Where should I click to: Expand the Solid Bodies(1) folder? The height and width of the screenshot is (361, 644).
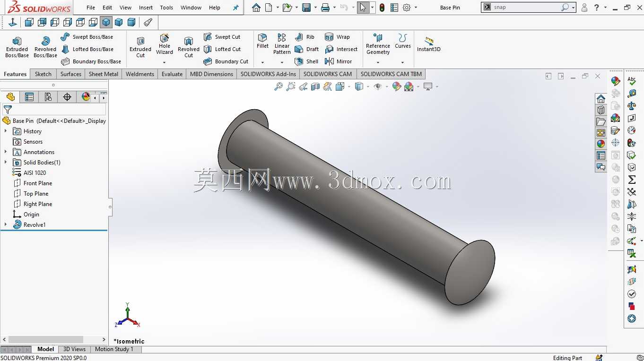[6, 163]
